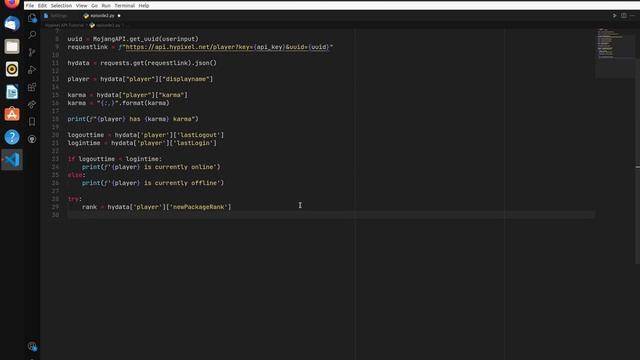Click '.format(karma)' on line 16
The width and height of the screenshot is (640, 360).
[144, 103]
